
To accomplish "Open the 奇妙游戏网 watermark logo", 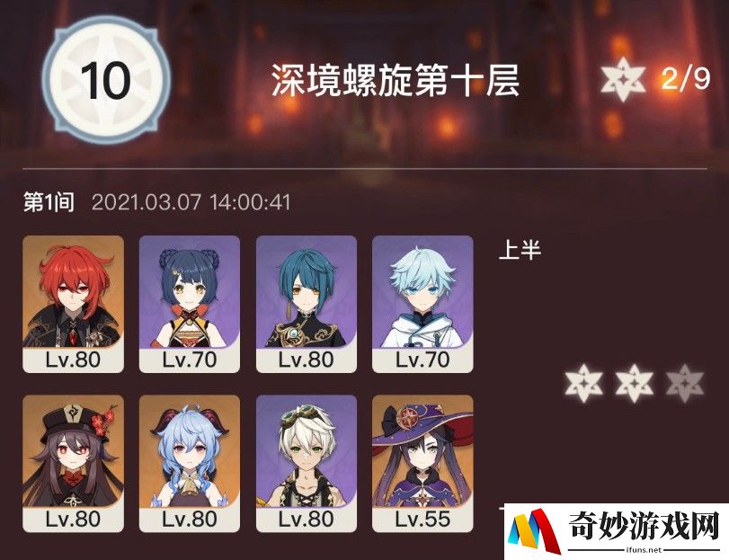I will click(617, 531).
